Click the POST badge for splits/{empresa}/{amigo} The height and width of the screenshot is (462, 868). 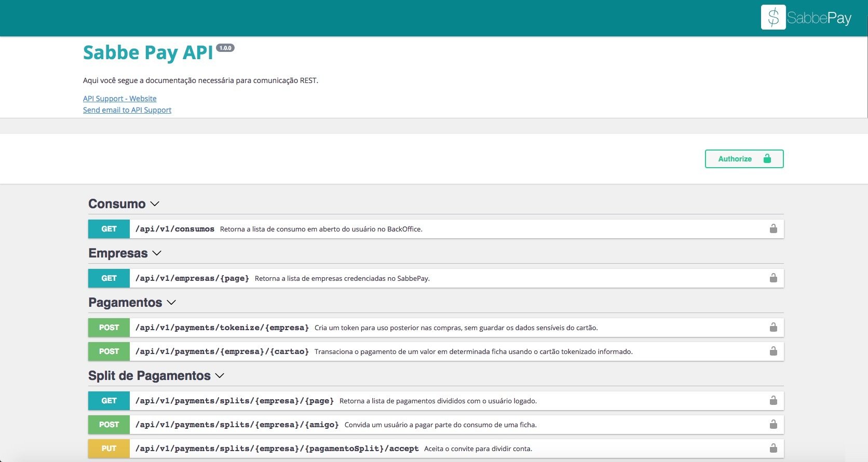click(109, 425)
